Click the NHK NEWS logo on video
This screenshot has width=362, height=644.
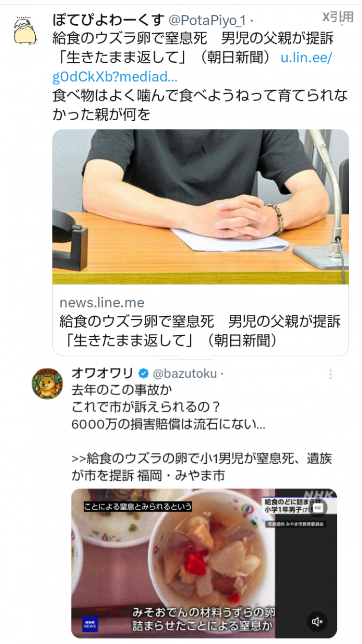click(x=90, y=623)
